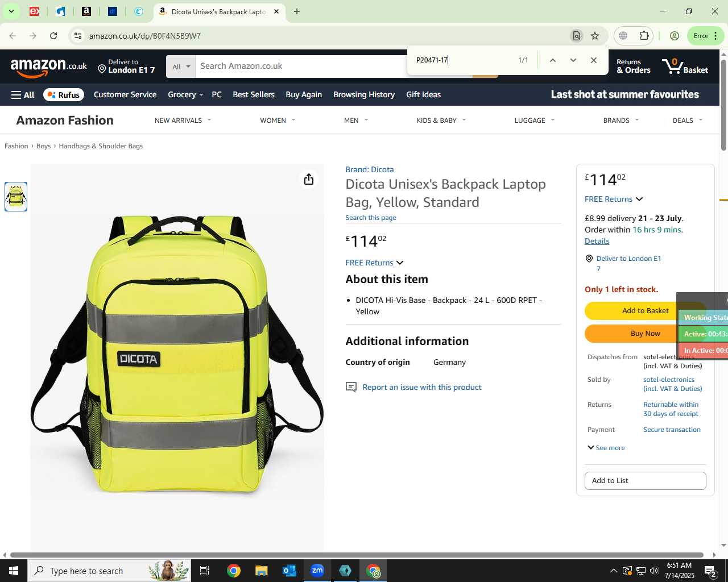Open Windows Start menu
728x582 pixels.
14,571
